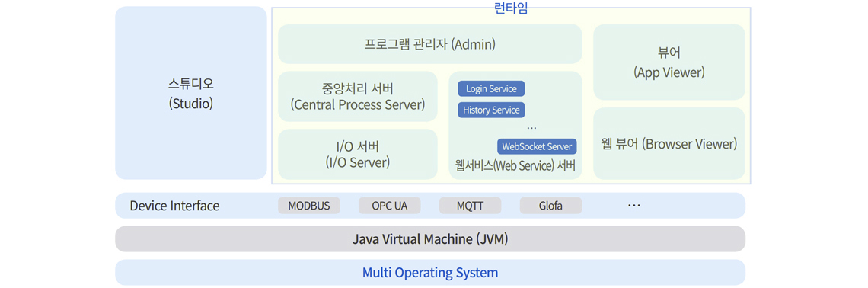Select the Java Virtual Machine (JVM) bar

coord(430,239)
